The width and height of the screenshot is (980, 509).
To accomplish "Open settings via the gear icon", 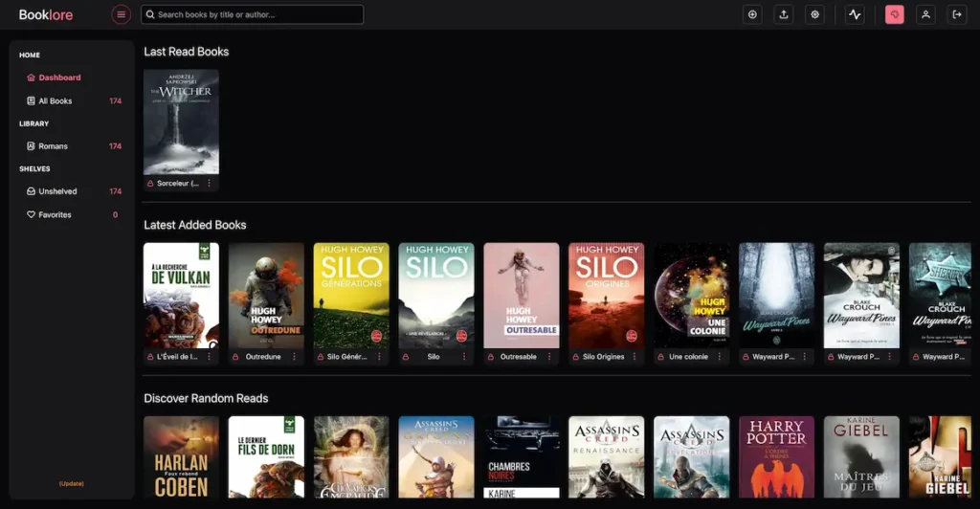I will tap(815, 14).
